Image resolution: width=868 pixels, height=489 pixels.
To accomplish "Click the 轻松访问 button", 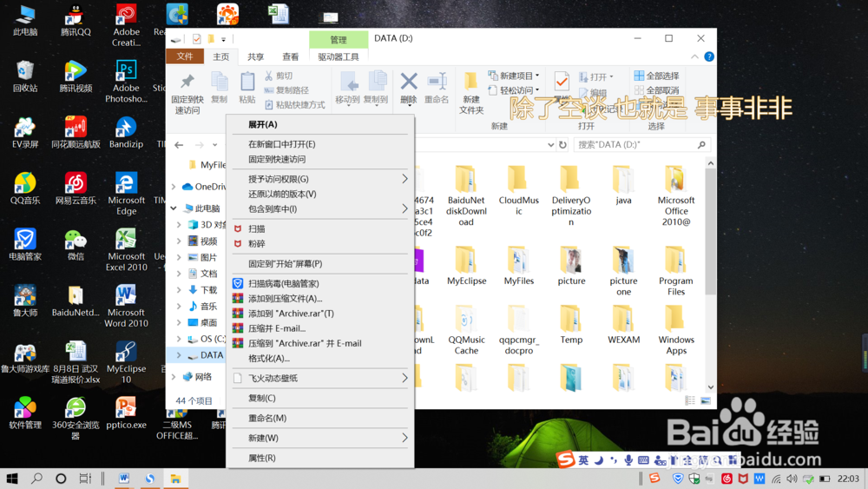I will click(514, 89).
